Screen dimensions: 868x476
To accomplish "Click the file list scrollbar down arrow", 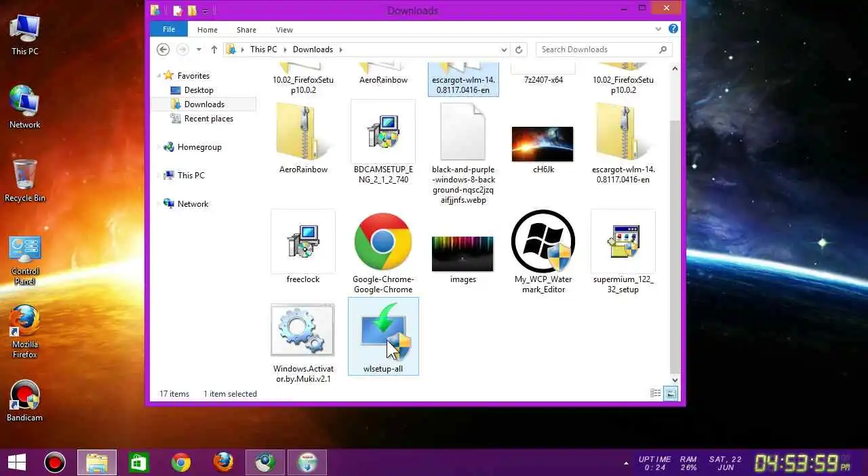I will tap(675, 381).
